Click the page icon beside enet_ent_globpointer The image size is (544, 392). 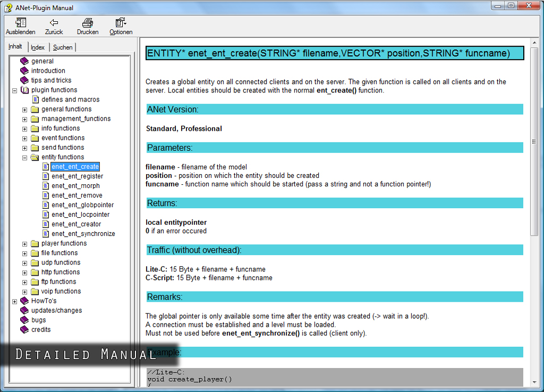(x=46, y=205)
